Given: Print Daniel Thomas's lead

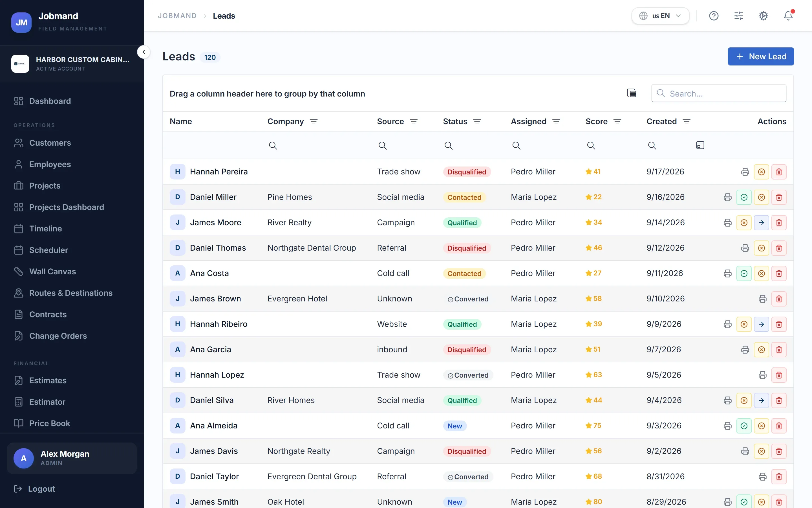Looking at the screenshot, I should tap(745, 248).
